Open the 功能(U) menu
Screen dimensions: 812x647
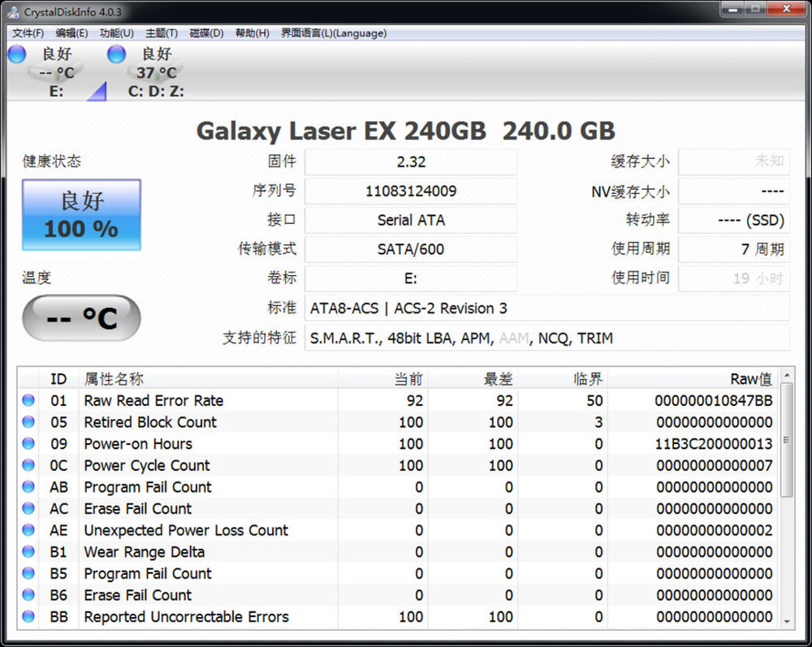tap(116, 33)
